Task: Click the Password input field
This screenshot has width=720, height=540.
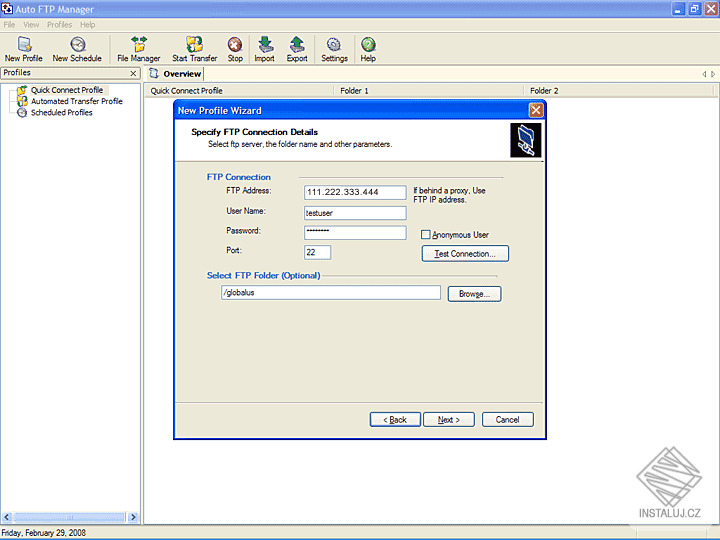Action: (355, 232)
